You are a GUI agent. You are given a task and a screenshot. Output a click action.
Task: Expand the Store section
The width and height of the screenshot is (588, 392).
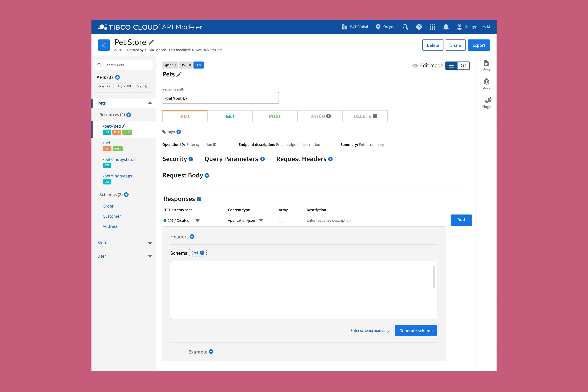150,243
